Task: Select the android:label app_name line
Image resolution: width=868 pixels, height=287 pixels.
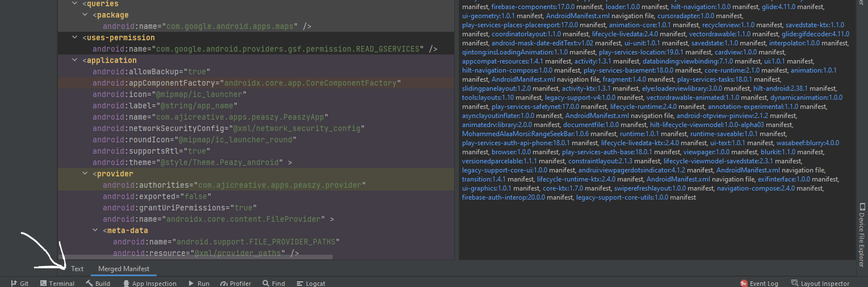Action: pyautogui.click(x=165, y=105)
